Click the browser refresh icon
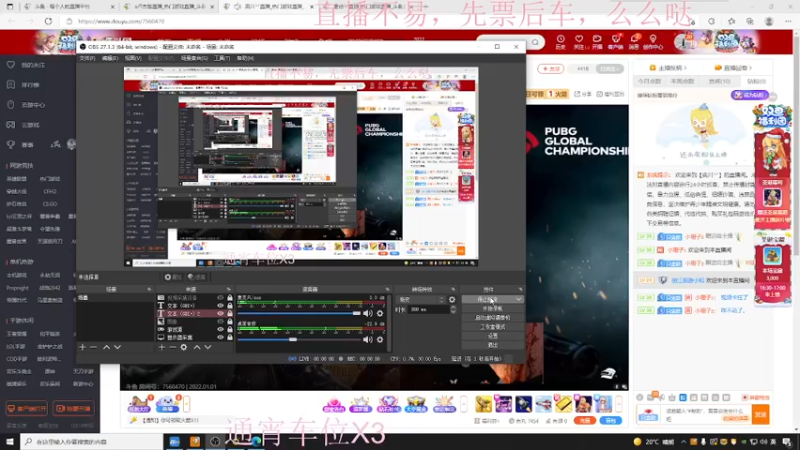 [48, 21]
